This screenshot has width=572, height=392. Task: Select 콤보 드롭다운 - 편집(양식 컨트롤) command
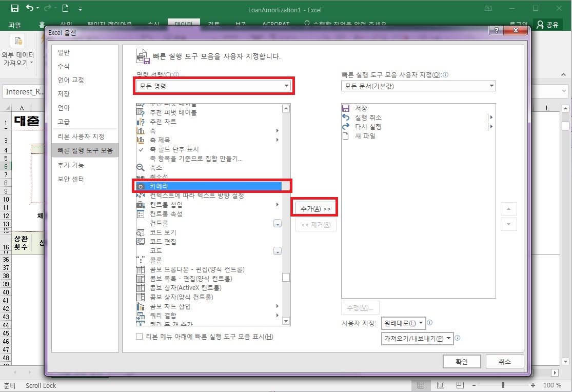pyautogui.click(x=209, y=269)
